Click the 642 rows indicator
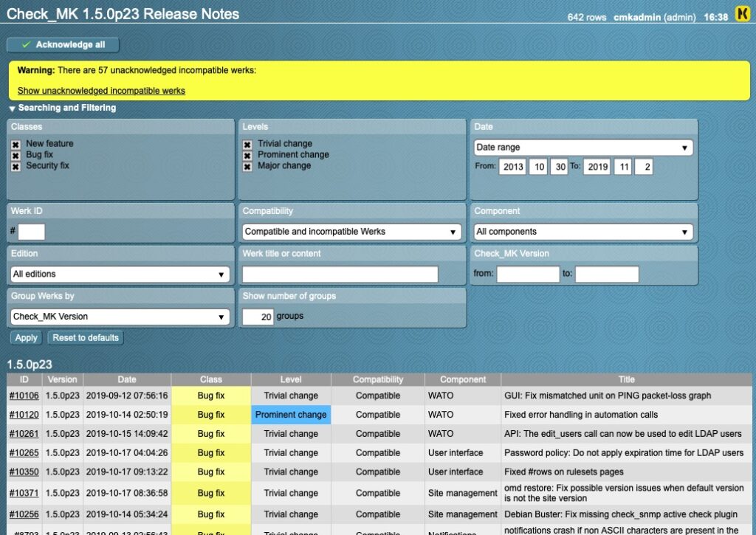Screen dimensions: 756x535 (x=586, y=18)
